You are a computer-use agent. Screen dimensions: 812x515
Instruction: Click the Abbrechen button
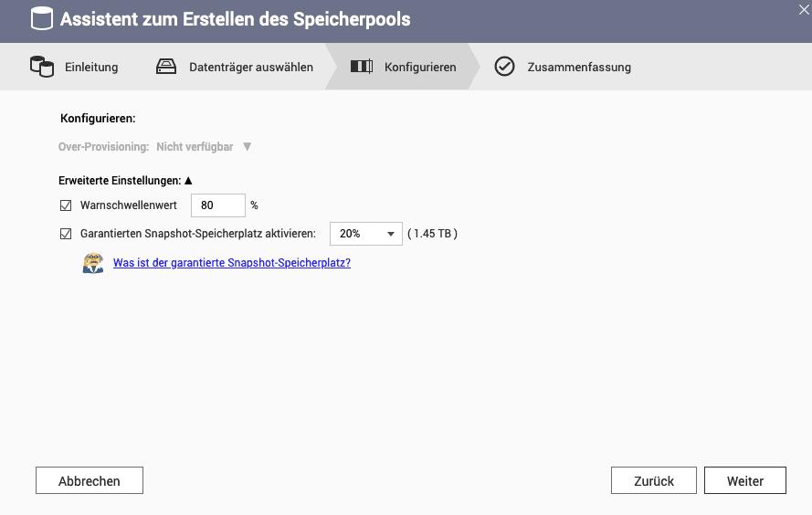tap(90, 481)
